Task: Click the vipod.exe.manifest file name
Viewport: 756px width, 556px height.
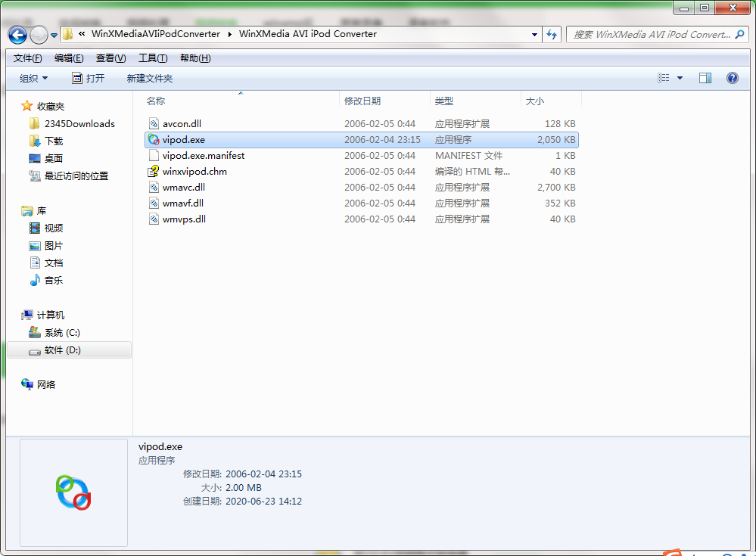Action: (x=204, y=156)
